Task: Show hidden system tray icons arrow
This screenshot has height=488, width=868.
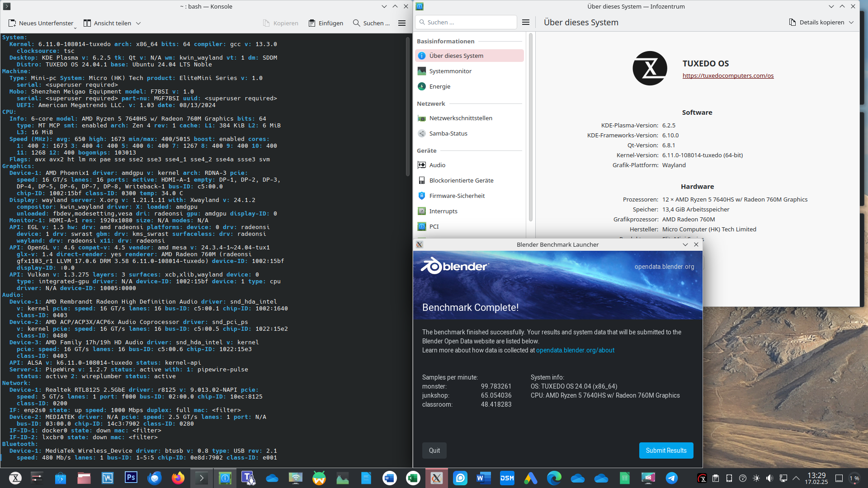Action: pyautogui.click(x=796, y=478)
